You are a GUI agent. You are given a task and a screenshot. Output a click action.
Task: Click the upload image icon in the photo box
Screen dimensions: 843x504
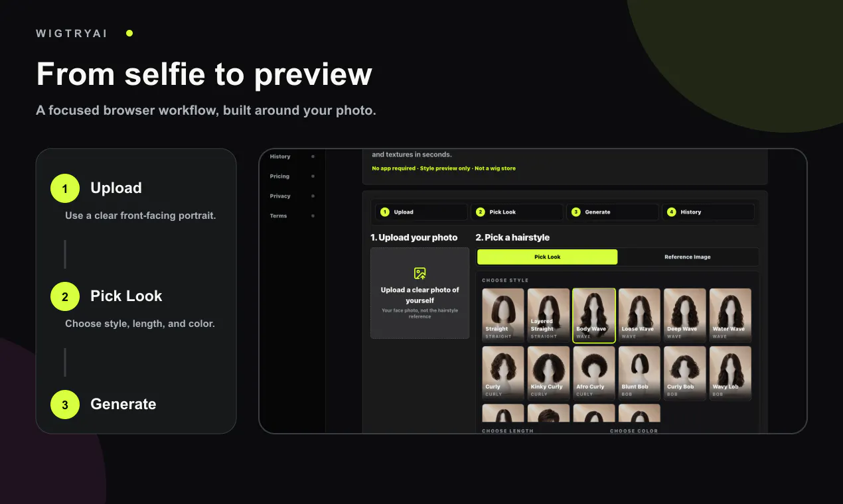[420, 273]
